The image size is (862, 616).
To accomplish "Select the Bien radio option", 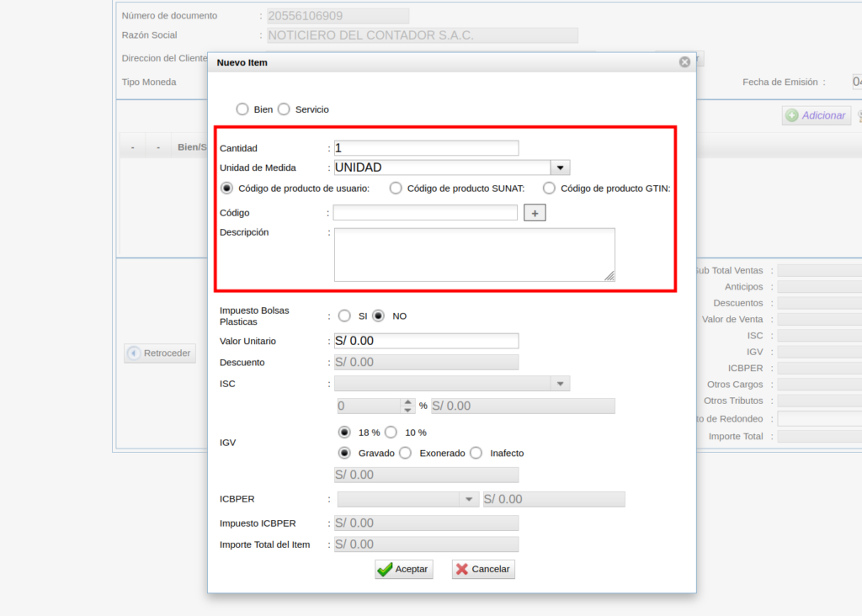I will [x=242, y=109].
